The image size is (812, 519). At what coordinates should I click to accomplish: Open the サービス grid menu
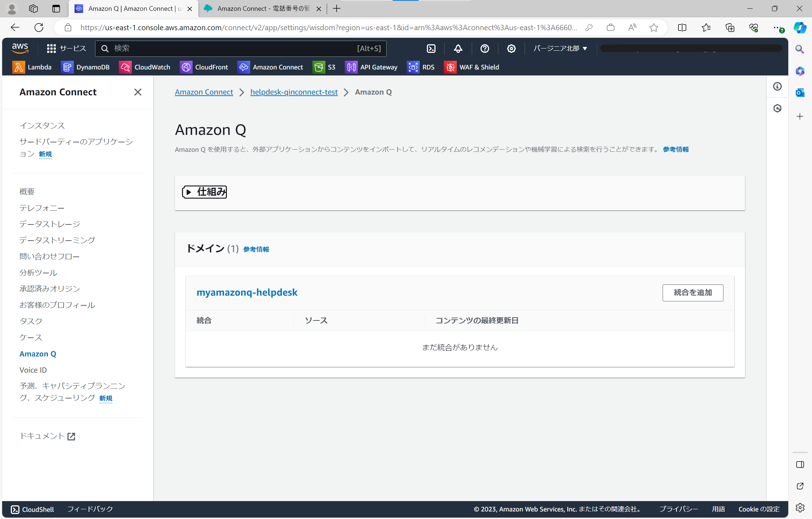coord(67,48)
